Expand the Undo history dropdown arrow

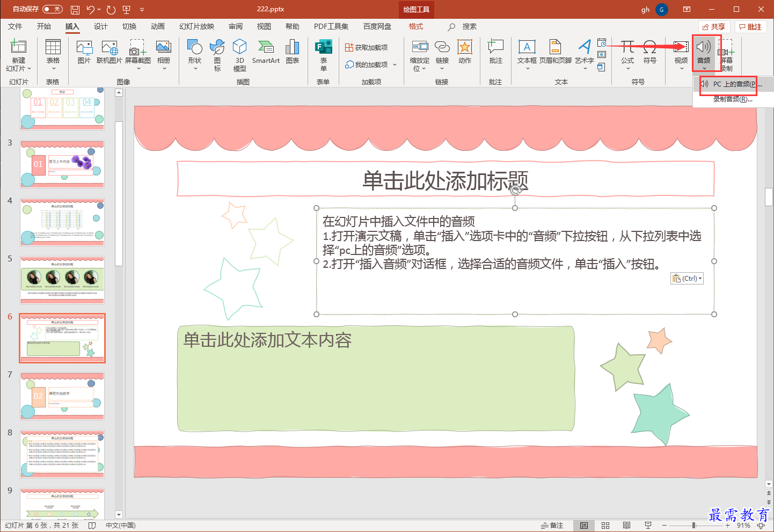99,10
